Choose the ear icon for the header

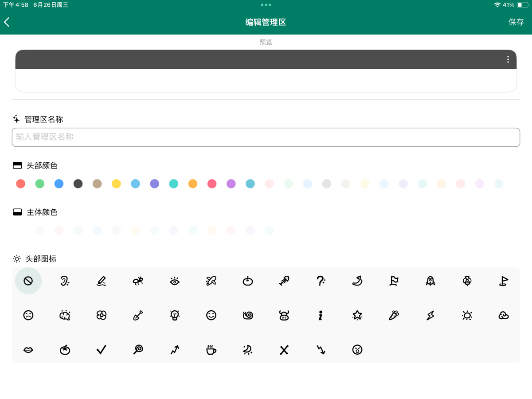[x=65, y=281]
